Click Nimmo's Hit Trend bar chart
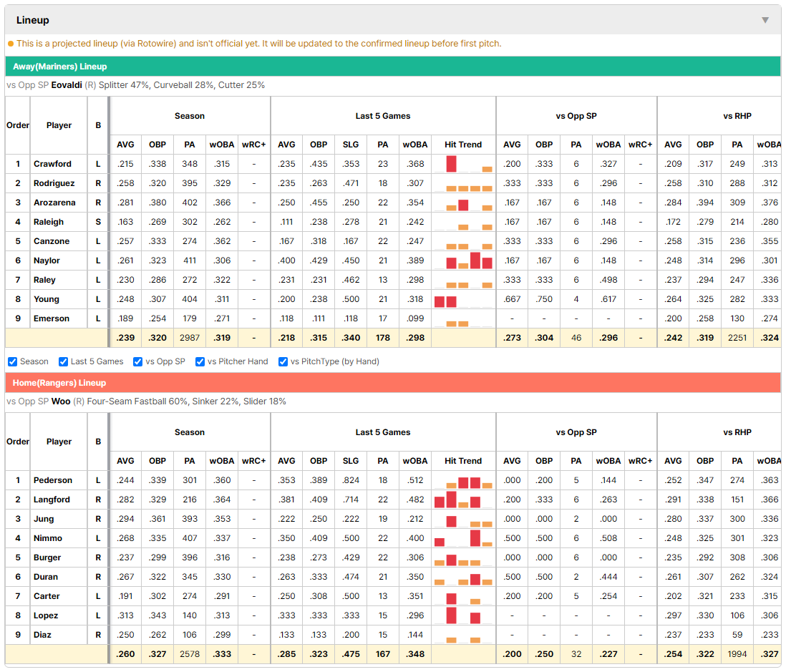Viewport: 786px width, 672px height. coord(463,538)
